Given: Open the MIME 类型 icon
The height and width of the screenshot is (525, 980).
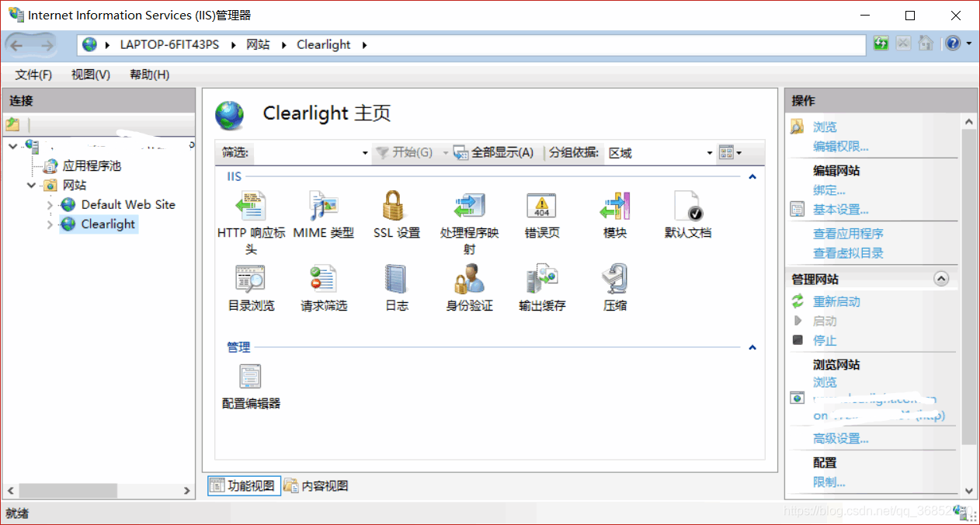Looking at the screenshot, I should [324, 207].
